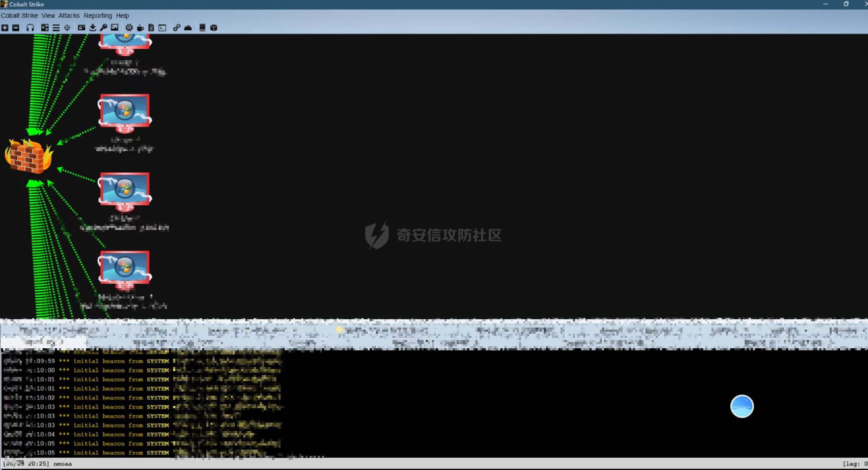The width and height of the screenshot is (868, 470).
Task: Switch to the session table list icon
Action: pos(56,28)
